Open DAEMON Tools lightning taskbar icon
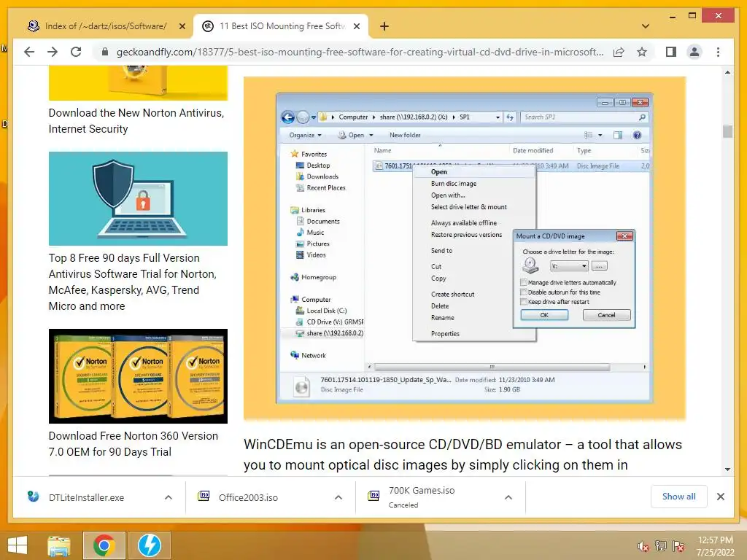This screenshot has height=560, width=747. [x=150, y=545]
